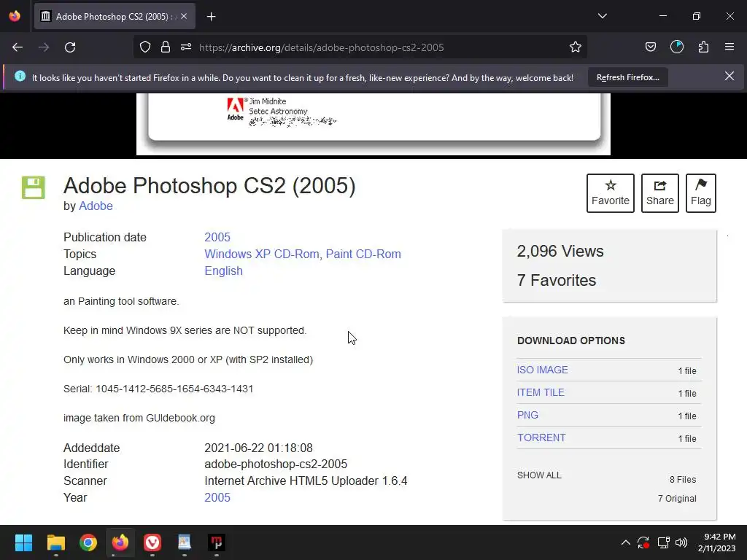Open the tracking protection shield icon
747x560 pixels.
145,47
